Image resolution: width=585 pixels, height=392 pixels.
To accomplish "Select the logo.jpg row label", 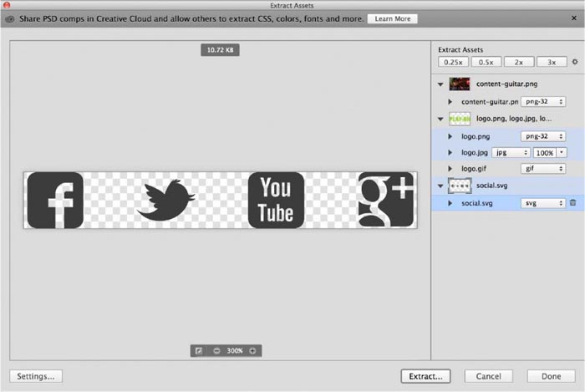I will pyautogui.click(x=475, y=153).
